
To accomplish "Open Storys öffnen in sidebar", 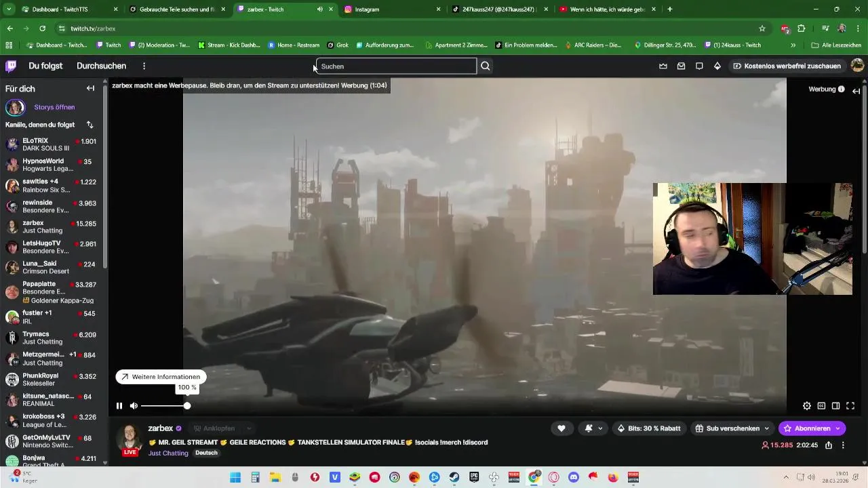I will pos(54,107).
